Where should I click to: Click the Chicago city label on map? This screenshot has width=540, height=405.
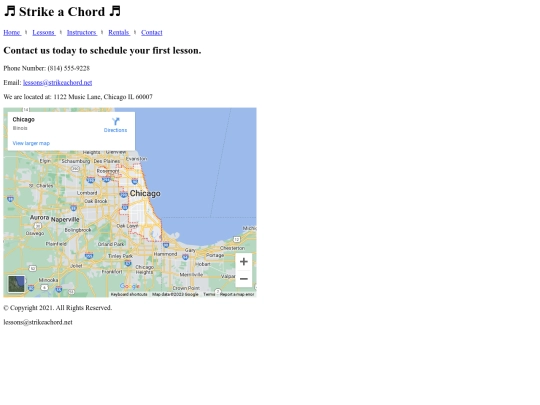pos(145,194)
